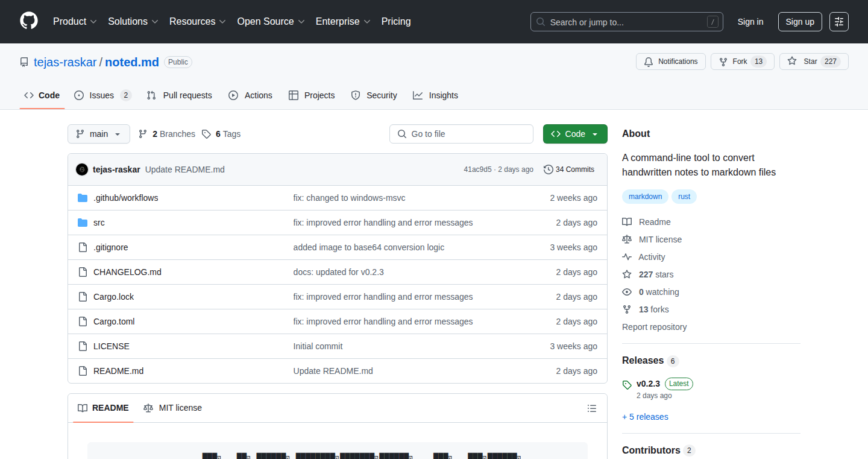The height and width of the screenshot is (459, 868).
Task: Expand the Enterprise menu
Action: tap(344, 22)
